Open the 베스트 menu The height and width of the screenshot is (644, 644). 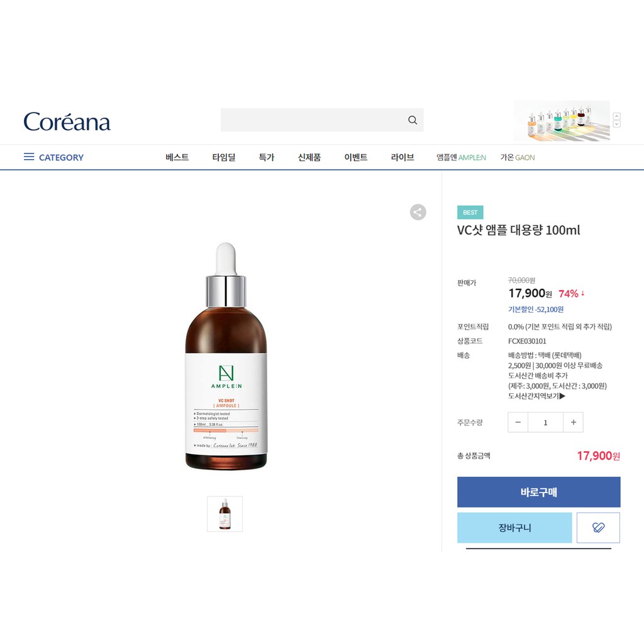click(x=177, y=157)
